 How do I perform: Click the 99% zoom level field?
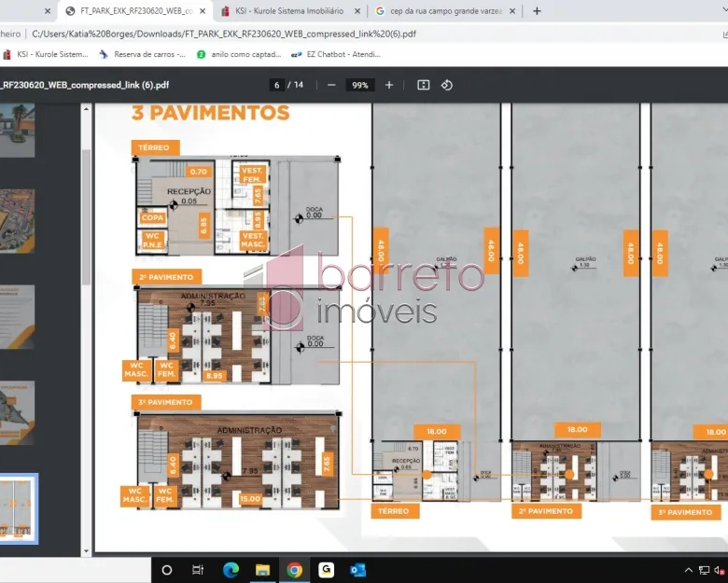click(360, 85)
